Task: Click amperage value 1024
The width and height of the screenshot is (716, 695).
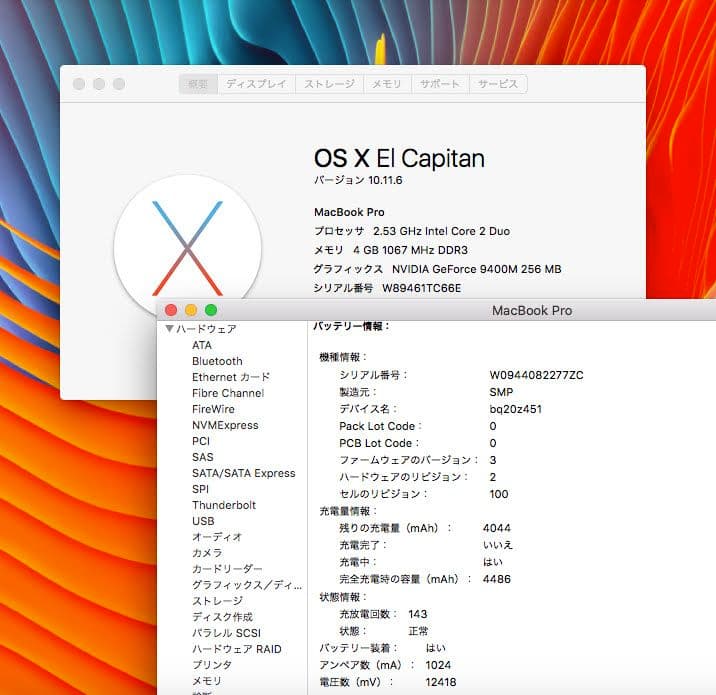Action: [x=438, y=665]
